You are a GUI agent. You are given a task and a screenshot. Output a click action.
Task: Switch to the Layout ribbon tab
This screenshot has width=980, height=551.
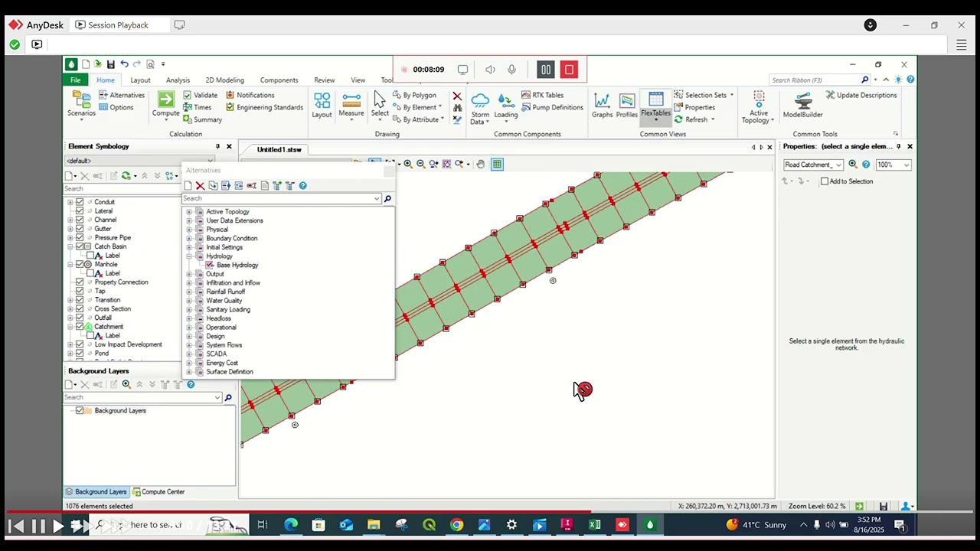[140, 80]
